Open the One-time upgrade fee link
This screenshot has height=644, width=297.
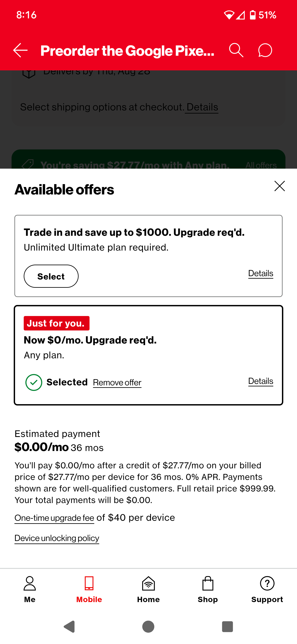(x=54, y=518)
